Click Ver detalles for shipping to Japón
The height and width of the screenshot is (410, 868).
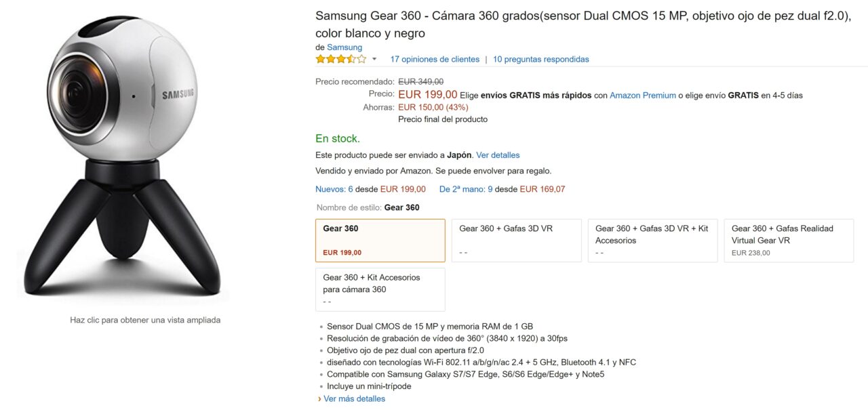(498, 155)
